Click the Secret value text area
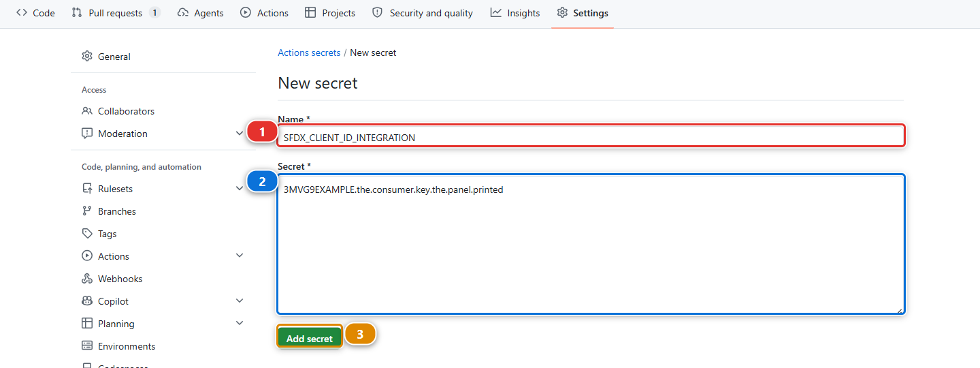Image resolution: width=980 pixels, height=368 pixels. [x=591, y=245]
